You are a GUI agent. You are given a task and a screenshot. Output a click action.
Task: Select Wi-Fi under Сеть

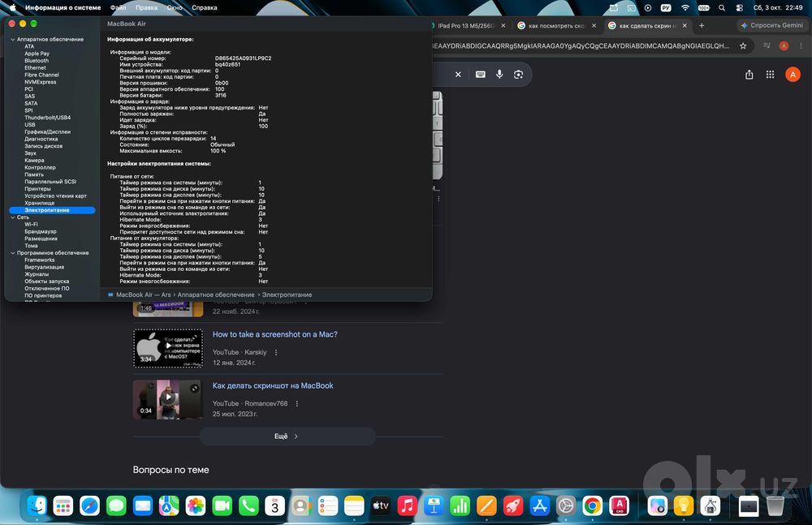click(x=31, y=225)
